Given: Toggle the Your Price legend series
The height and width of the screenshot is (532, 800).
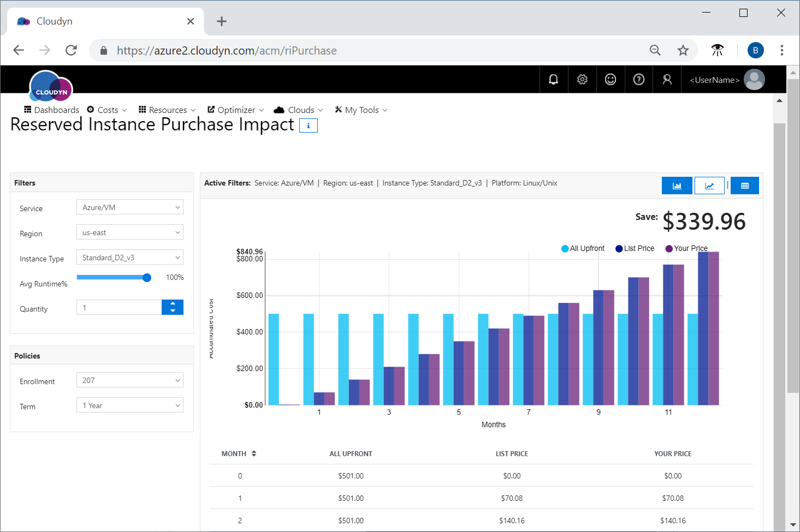Looking at the screenshot, I should pos(686,248).
